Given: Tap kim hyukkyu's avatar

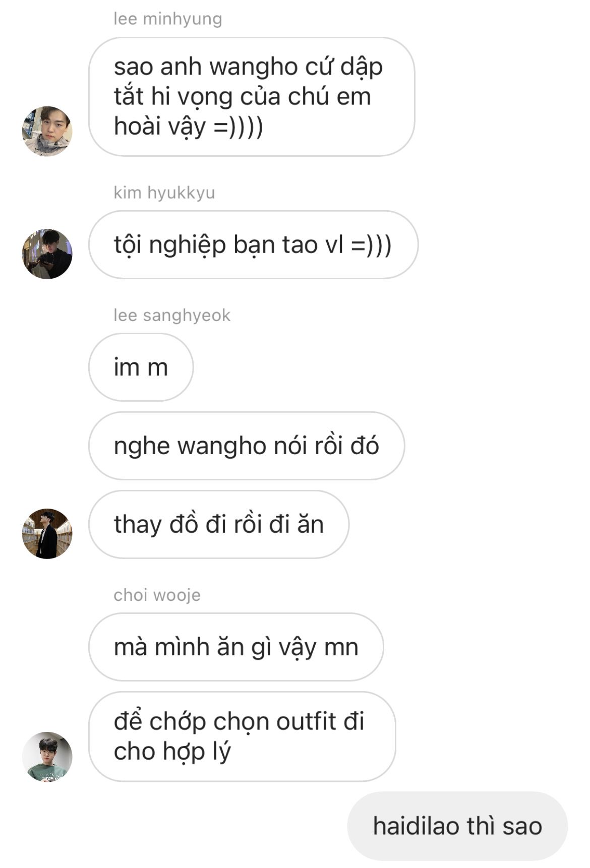Looking at the screenshot, I should tap(47, 254).
